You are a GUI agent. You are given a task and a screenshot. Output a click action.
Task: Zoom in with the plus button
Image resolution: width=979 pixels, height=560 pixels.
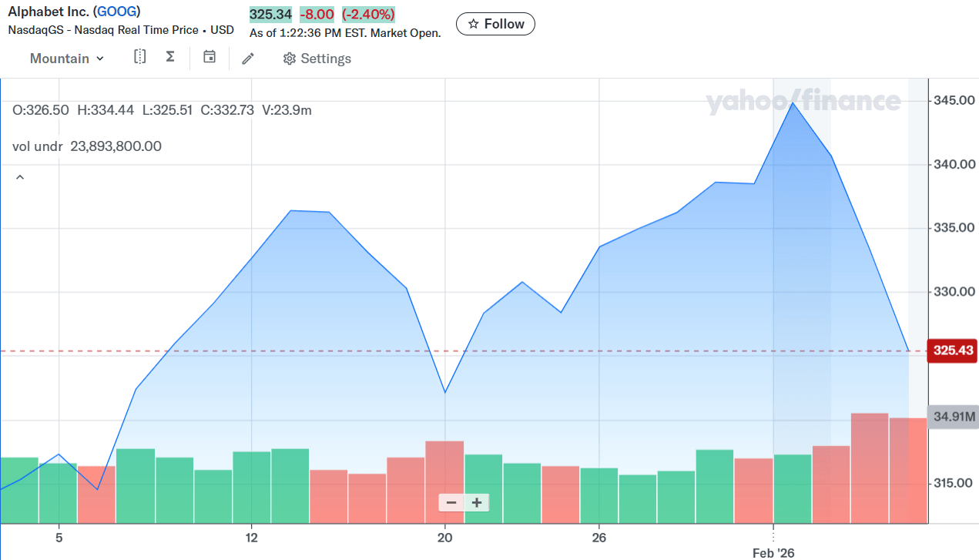pos(477,503)
